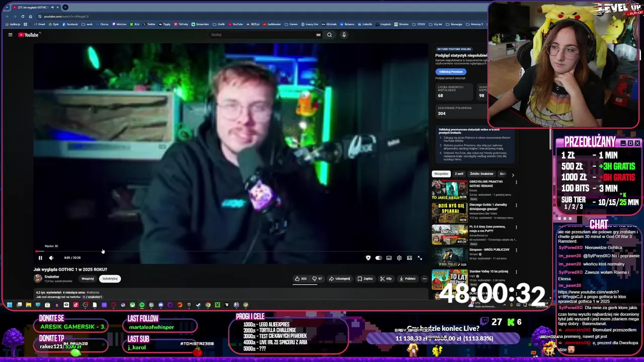Open options for Dlaczego Gothic 1 video
The height and width of the screenshot is (362, 644).
(x=516, y=205)
